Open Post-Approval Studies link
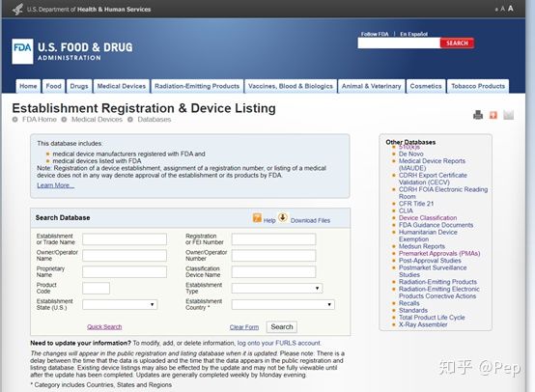The width and height of the screenshot is (535, 392). 430,261
